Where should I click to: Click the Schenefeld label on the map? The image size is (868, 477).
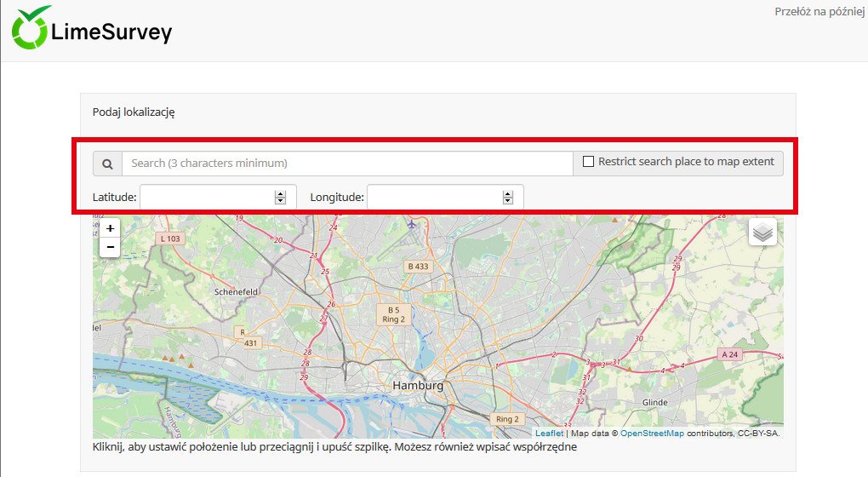[236, 291]
